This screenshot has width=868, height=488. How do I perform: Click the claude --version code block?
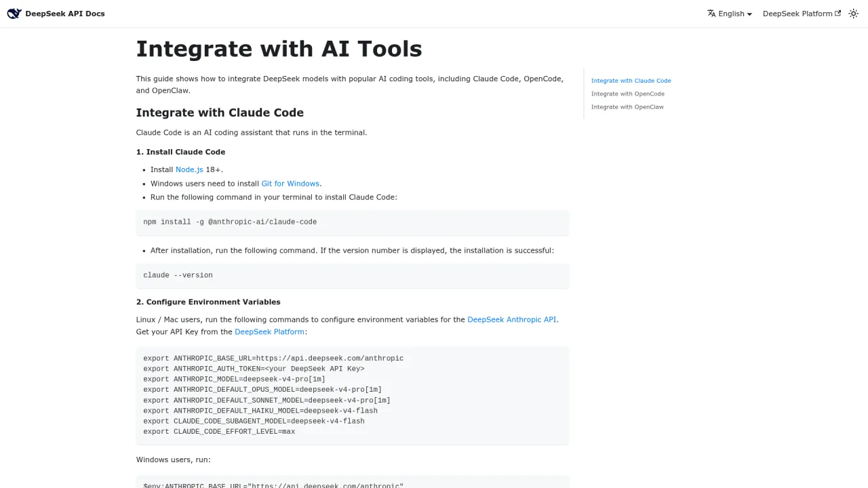(352, 275)
